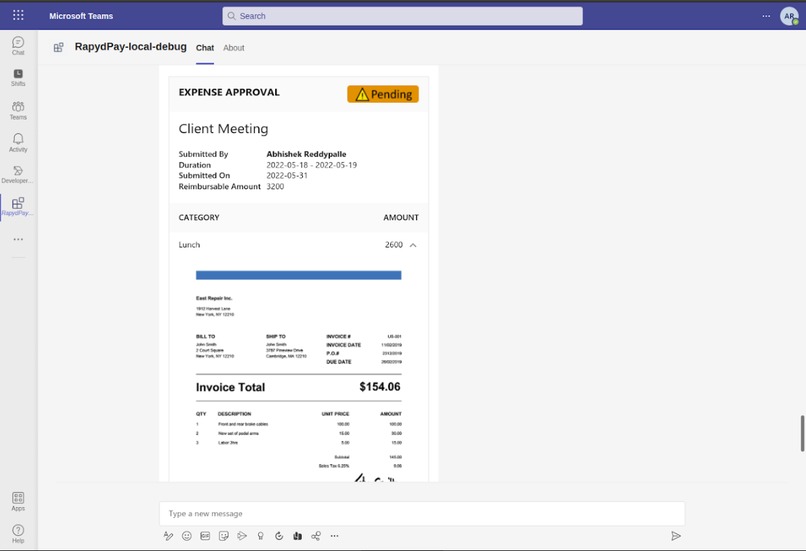
Task: Show more compose toolbar extensions
Action: [x=335, y=536]
